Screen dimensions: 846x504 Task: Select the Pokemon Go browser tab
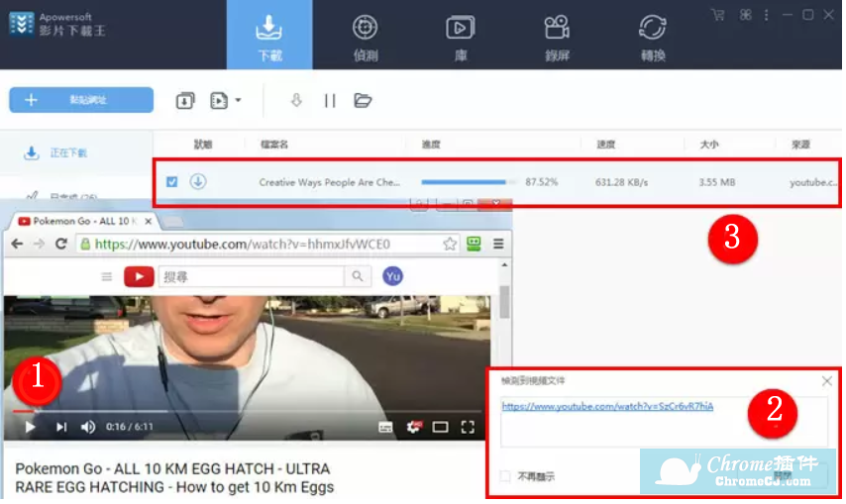pyautogui.click(x=81, y=221)
